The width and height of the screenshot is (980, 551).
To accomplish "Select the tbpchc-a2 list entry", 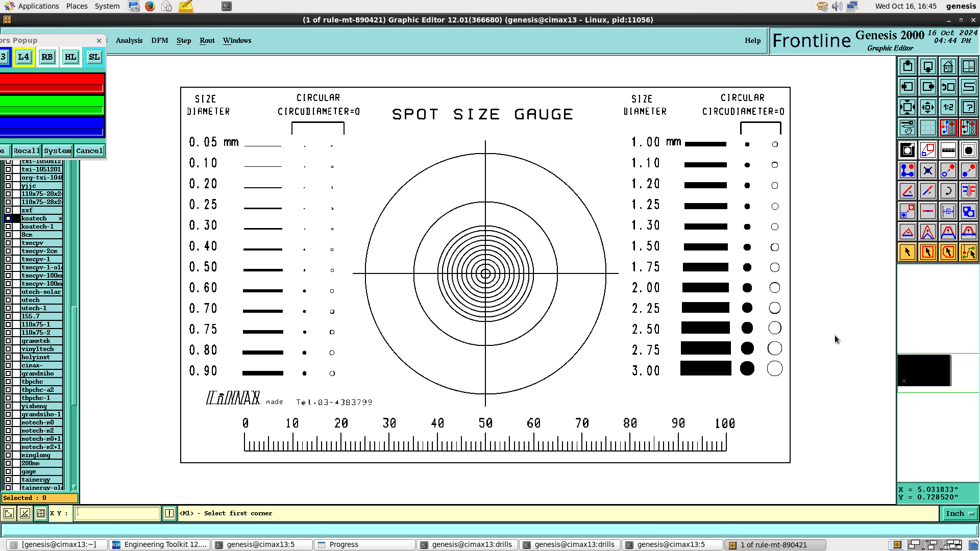I will pos(41,390).
